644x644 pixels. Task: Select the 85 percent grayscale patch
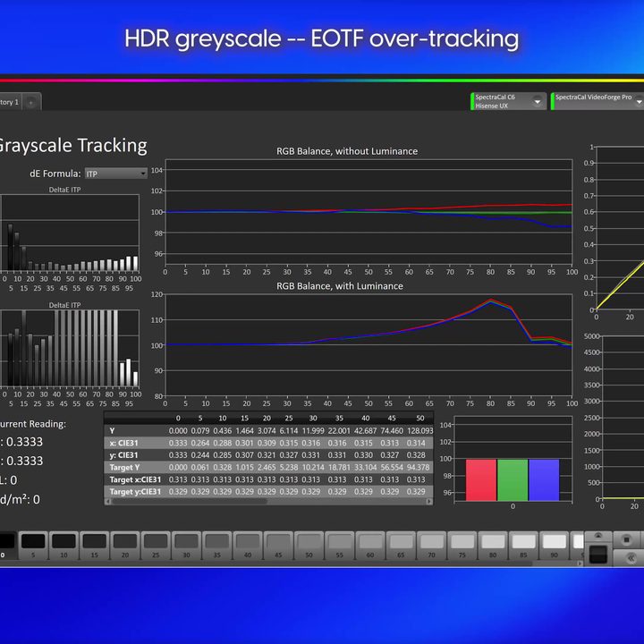pos(523,545)
